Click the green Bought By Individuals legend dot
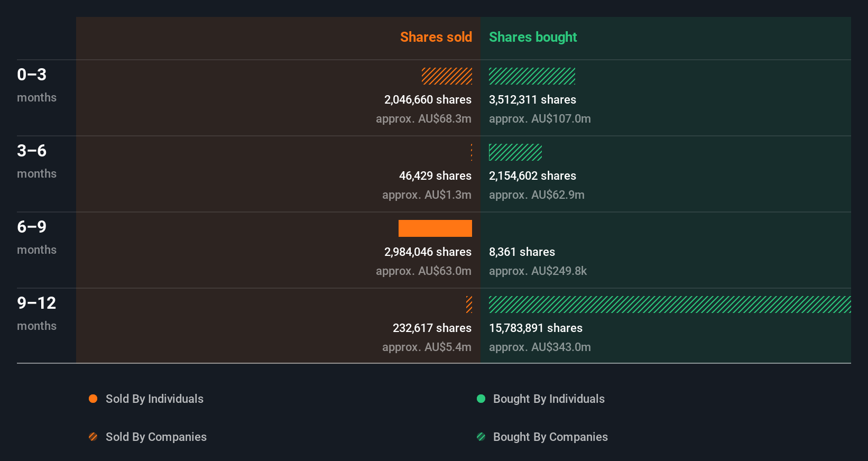The width and height of the screenshot is (868, 461). [x=481, y=399]
